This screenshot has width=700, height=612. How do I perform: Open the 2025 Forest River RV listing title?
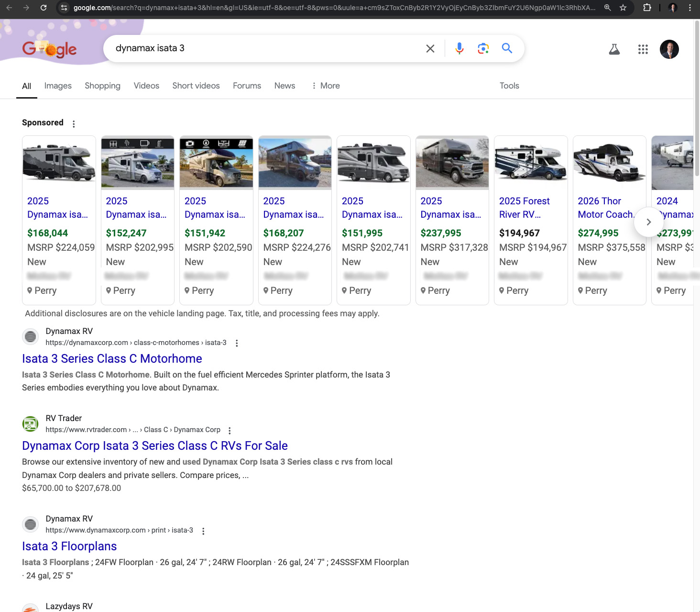point(525,208)
